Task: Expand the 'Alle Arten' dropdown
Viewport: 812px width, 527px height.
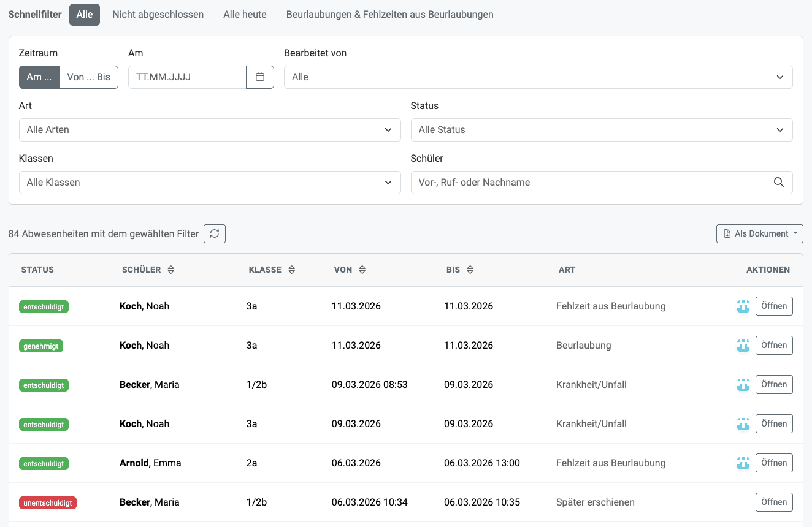Action: 210,130
